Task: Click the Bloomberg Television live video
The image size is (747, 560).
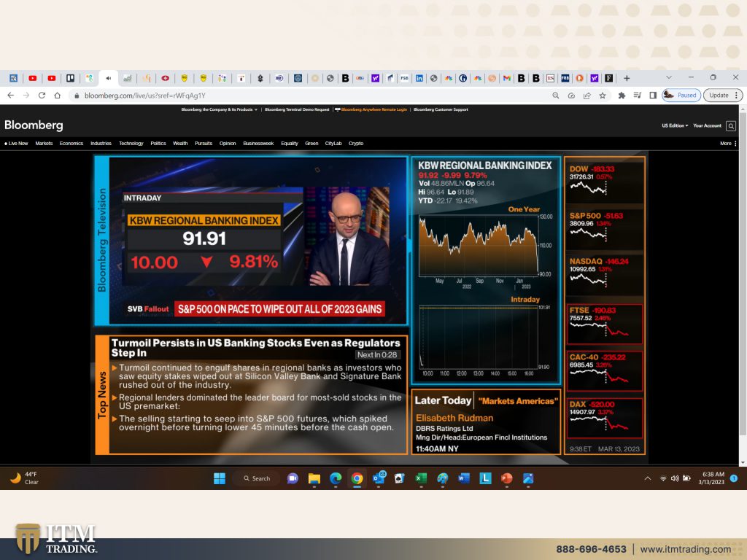Action: click(x=258, y=241)
